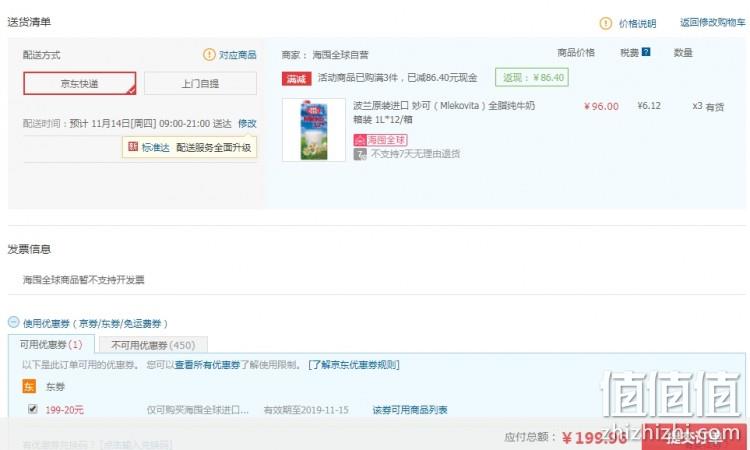Click the 对应商品 info icon

pos(209,55)
